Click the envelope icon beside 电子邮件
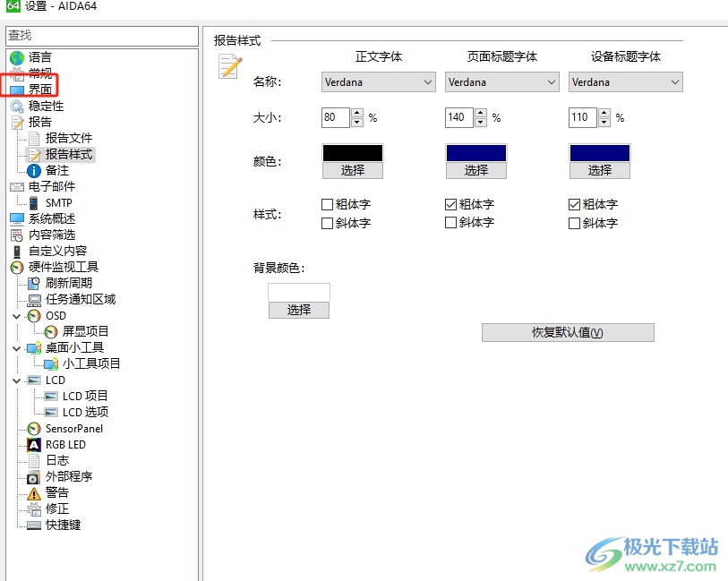 tap(17, 187)
